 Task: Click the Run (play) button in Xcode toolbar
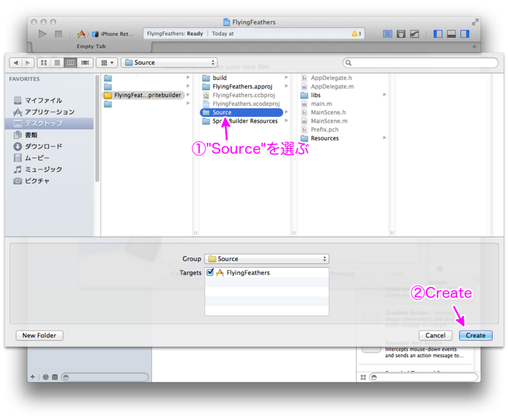pyautogui.click(x=43, y=34)
